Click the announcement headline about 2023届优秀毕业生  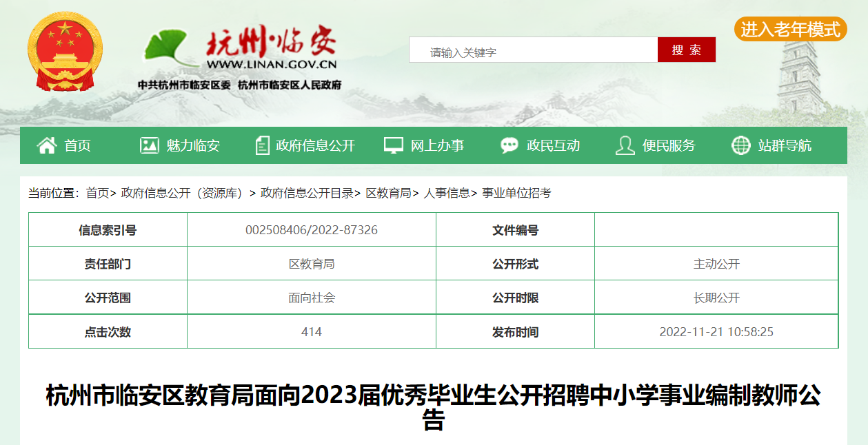click(433, 407)
